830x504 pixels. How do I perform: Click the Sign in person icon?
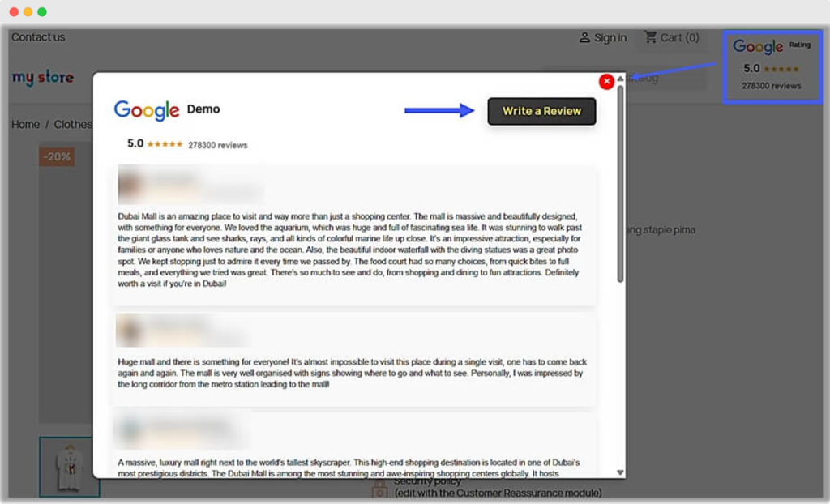coord(584,38)
